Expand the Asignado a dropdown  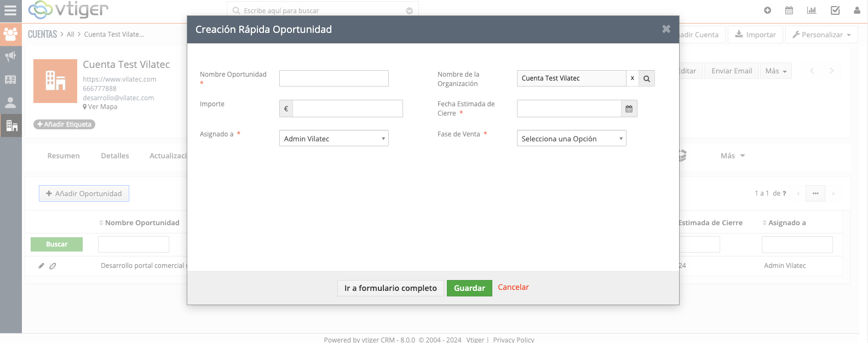click(x=334, y=139)
